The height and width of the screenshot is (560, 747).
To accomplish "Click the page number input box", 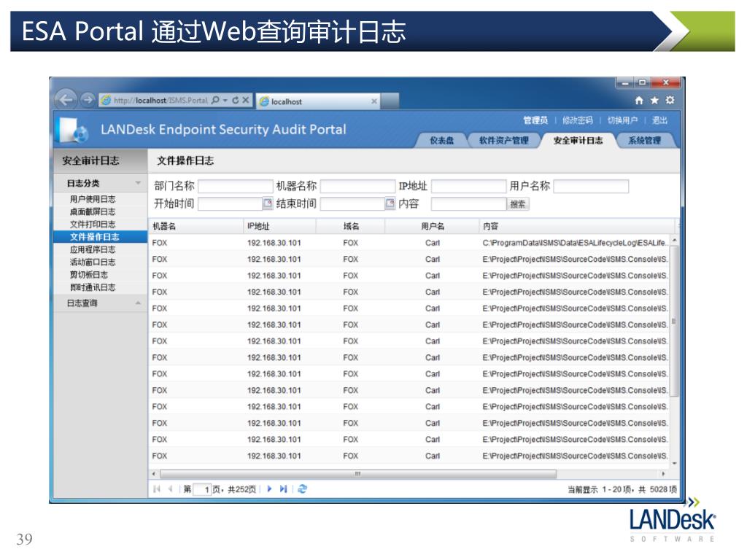I will [201, 489].
